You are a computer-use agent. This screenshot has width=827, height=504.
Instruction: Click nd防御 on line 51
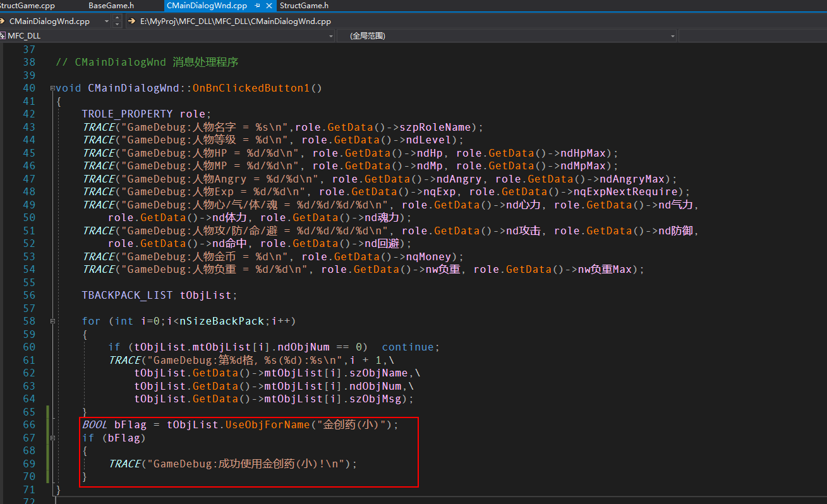[x=675, y=231]
